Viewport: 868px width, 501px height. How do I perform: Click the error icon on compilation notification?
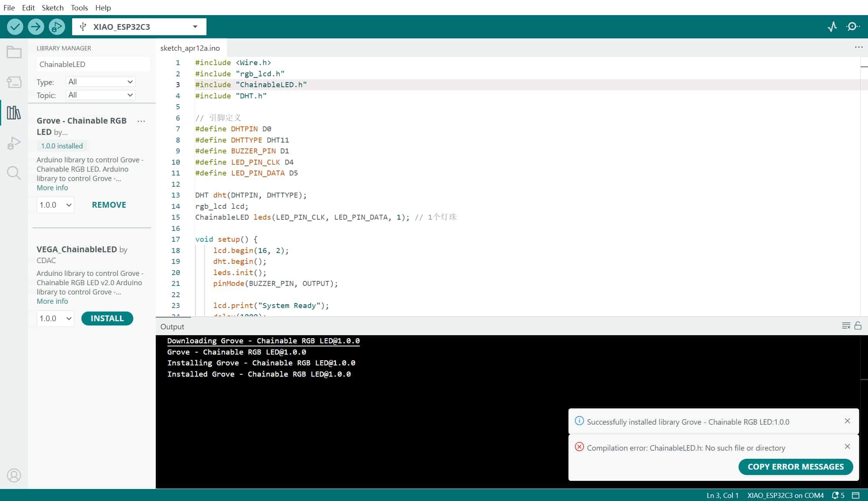pos(579,447)
